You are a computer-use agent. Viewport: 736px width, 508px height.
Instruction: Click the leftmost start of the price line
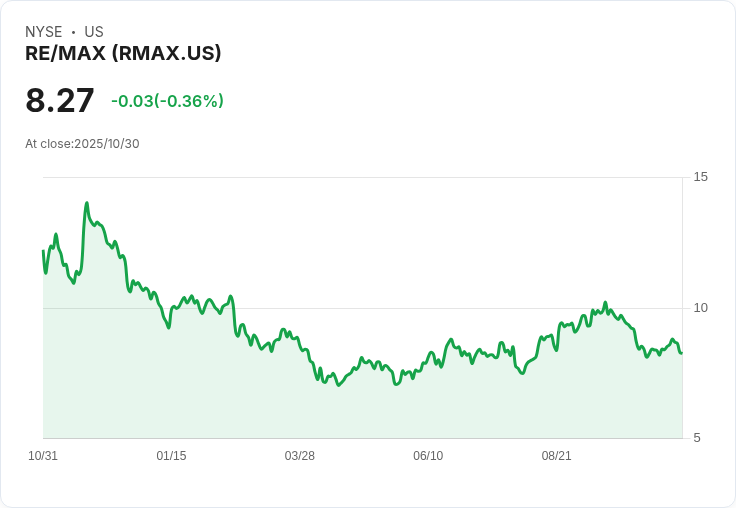[43, 251]
